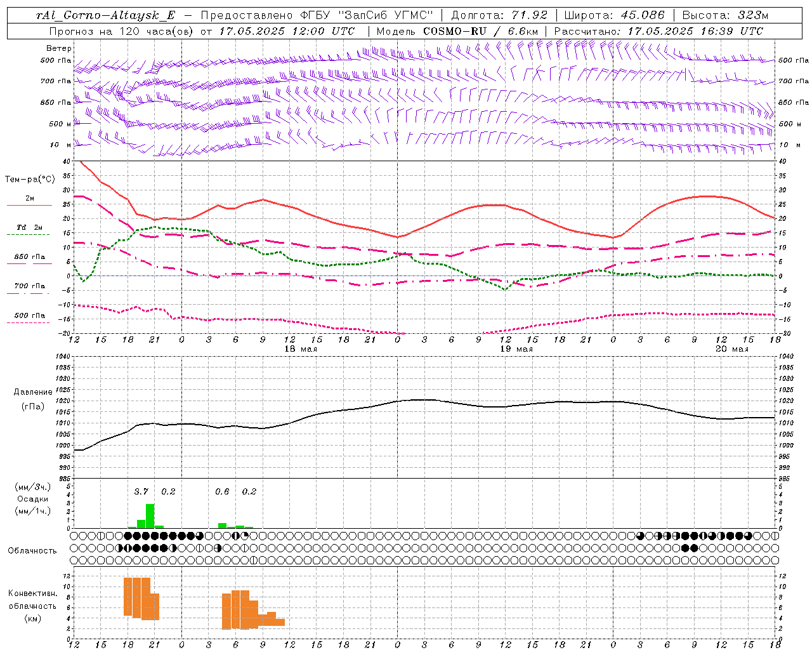812x650 pixels.
Task: Click the (км) unit label of convective cloudiness
Action: tap(33, 618)
